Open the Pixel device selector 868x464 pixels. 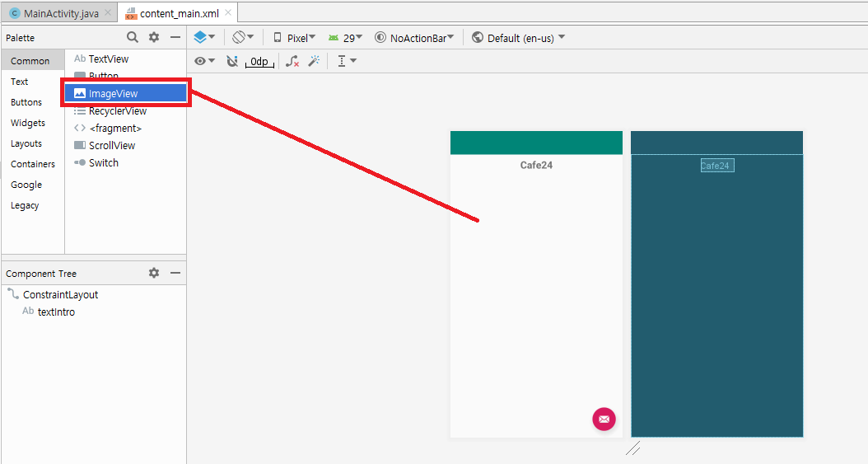coord(294,38)
